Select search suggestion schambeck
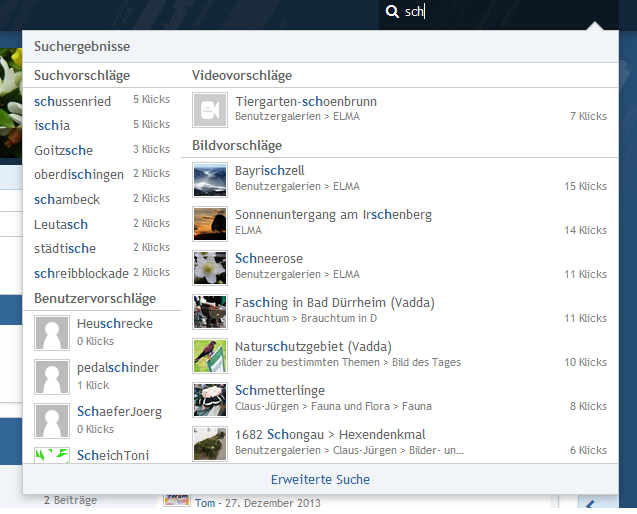This screenshot has width=637, height=514. [67, 200]
